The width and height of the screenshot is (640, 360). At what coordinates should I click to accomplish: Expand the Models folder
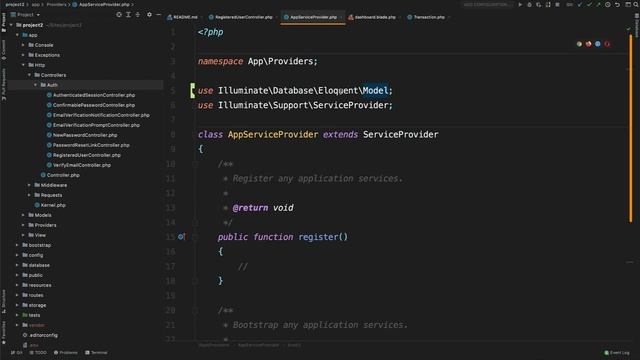[23, 215]
